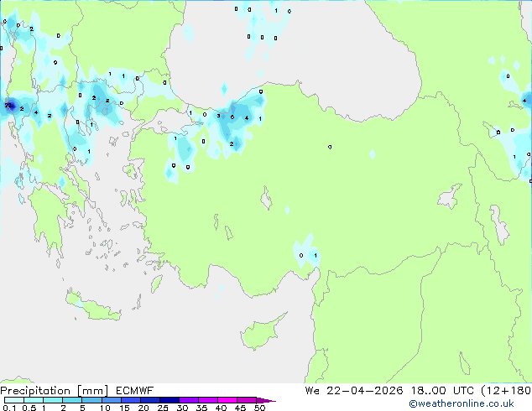Click the 'ECMWF' model label

pyautogui.click(x=135, y=391)
